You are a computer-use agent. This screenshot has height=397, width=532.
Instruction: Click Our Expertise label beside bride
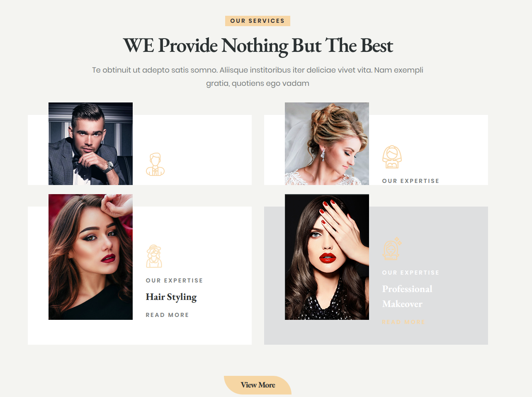click(411, 181)
